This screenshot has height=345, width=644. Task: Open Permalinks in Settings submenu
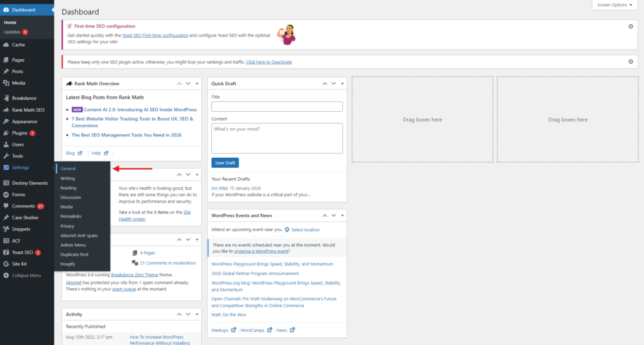tap(70, 216)
